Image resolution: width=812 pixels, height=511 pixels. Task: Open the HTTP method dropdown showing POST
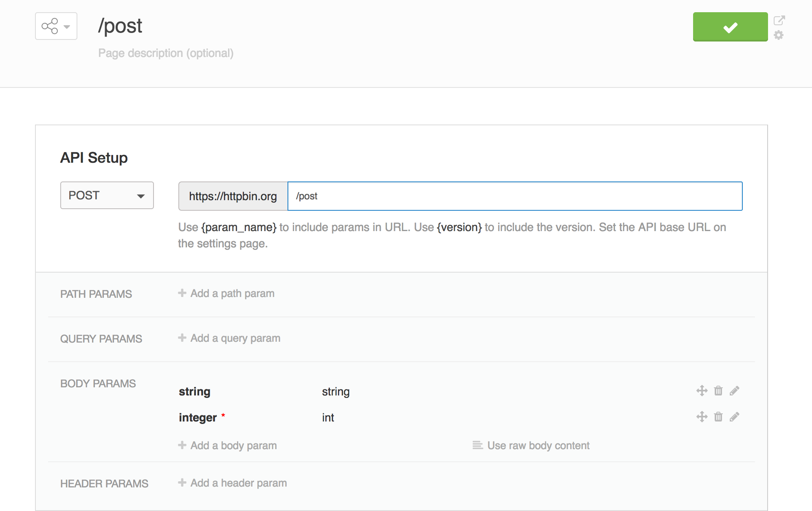tap(107, 195)
